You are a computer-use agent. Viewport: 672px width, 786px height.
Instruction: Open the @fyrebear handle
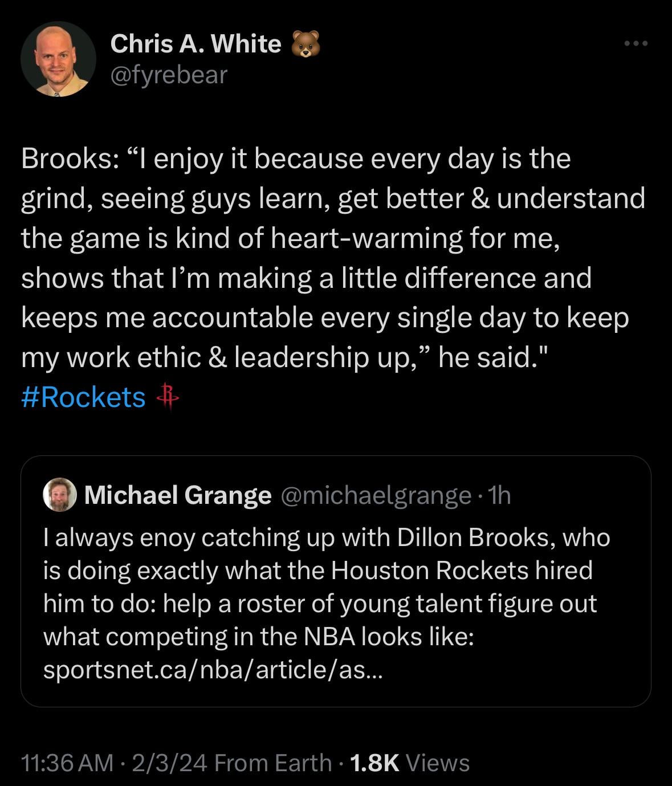[x=169, y=75]
